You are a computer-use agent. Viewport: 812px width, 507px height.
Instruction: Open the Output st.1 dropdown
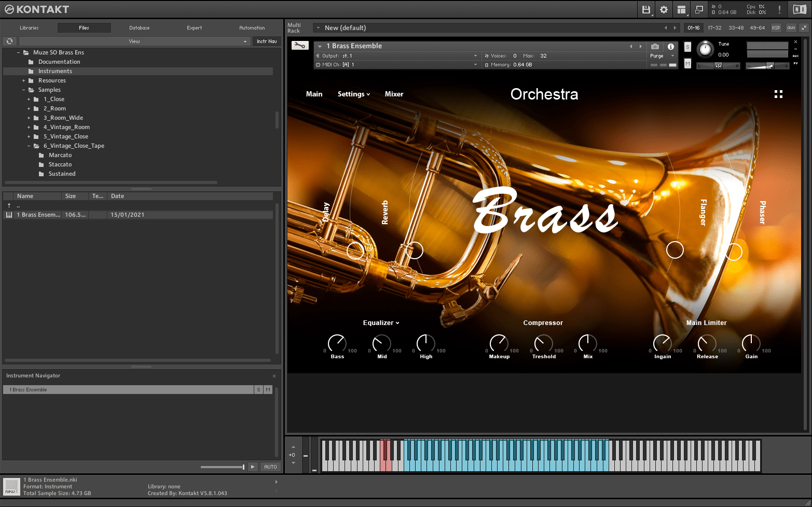coord(397,55)
